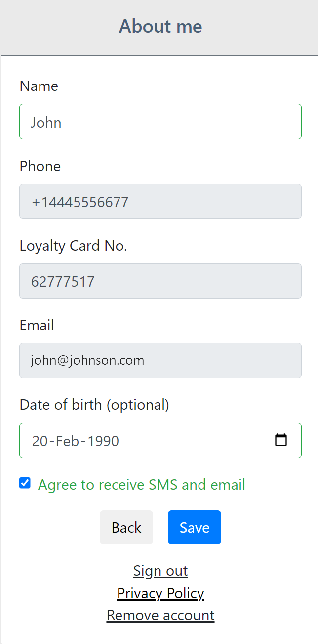Untick the SMS and email consent checkbox
This screenshot has width=318, height=644.
(25, 483)
